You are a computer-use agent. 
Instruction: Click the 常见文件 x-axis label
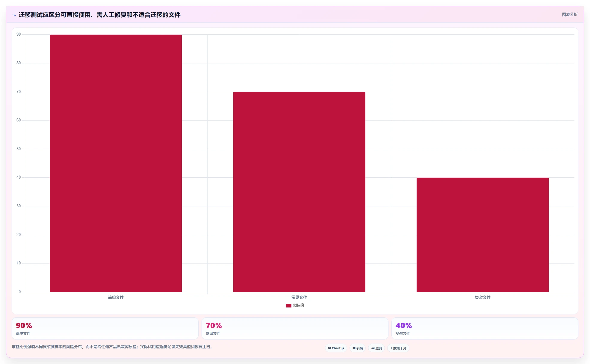coord(299,297)
